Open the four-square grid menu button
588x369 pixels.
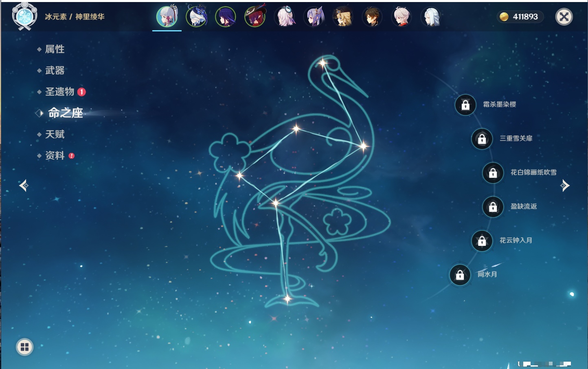point(24,347)
